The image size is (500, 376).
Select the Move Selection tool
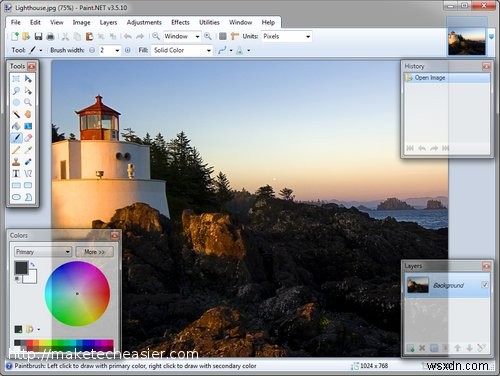tap(28, 90)
